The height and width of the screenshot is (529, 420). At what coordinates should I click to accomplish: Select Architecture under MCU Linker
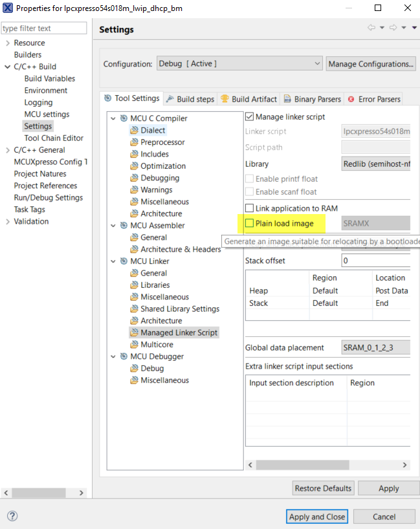pyautogui.click(x=161, y=321)
